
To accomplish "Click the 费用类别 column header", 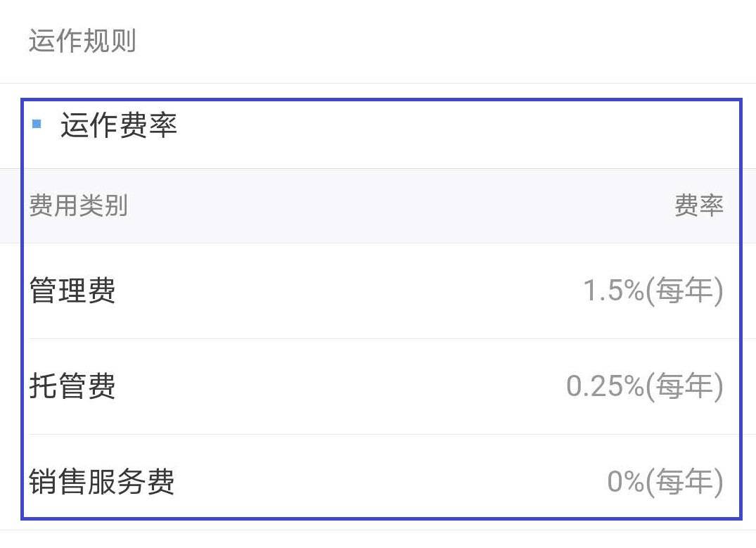I will pos(78,205).
